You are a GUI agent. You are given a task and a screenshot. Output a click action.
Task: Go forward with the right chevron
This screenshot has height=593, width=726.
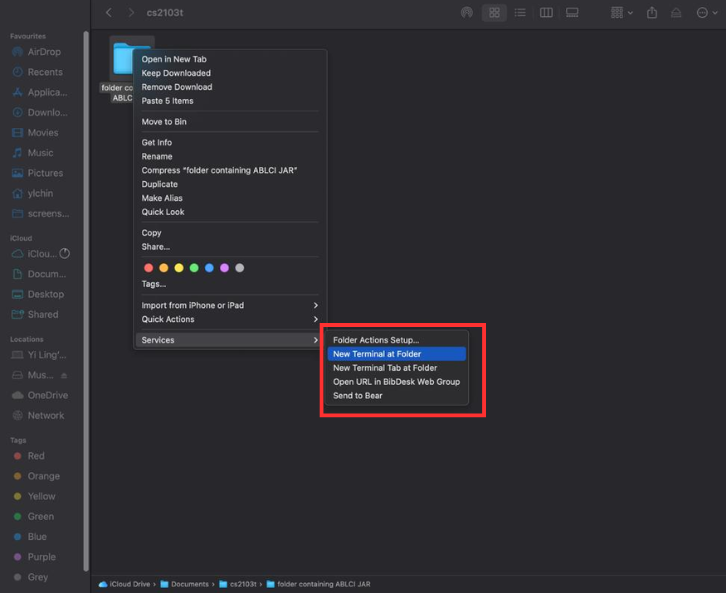click(131, 12)
